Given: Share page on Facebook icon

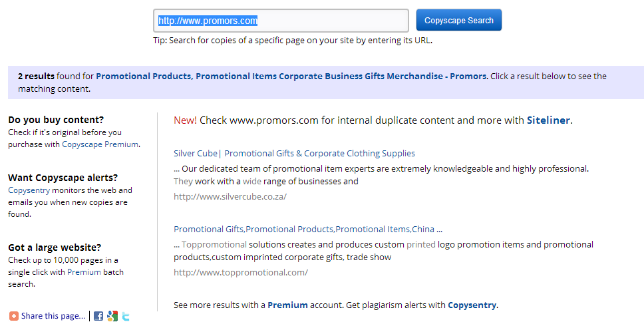Looking at the screenshot, I should pos(98,316).
